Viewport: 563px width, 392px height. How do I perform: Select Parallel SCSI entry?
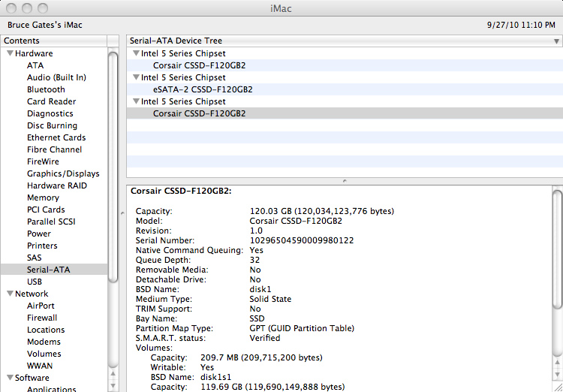coord(51,222)
